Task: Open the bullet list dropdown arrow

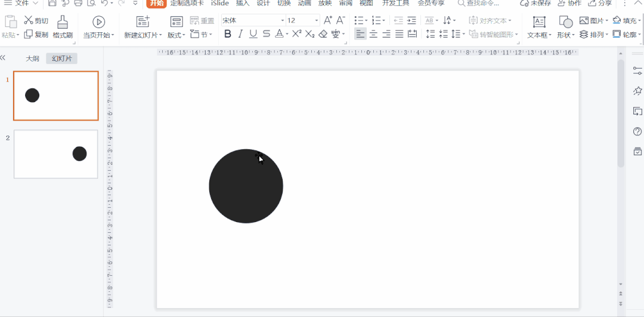Action: (x=366, y=20)
